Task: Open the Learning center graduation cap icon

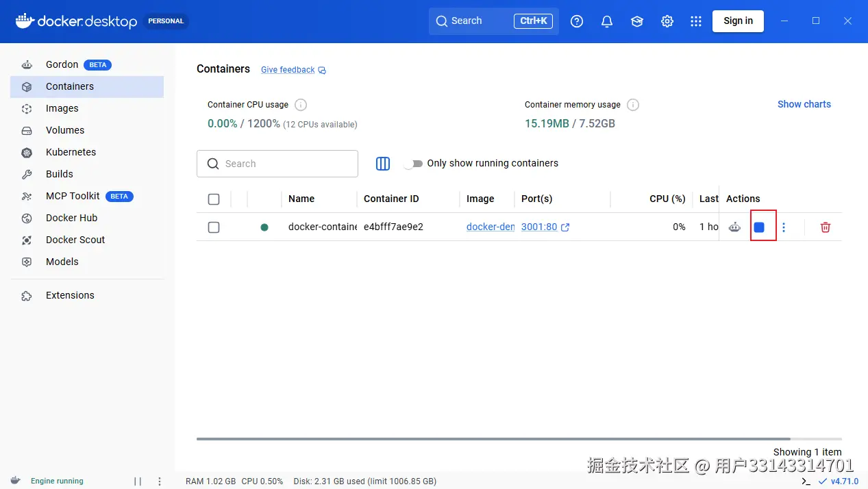Action: [x=637, y=21]
